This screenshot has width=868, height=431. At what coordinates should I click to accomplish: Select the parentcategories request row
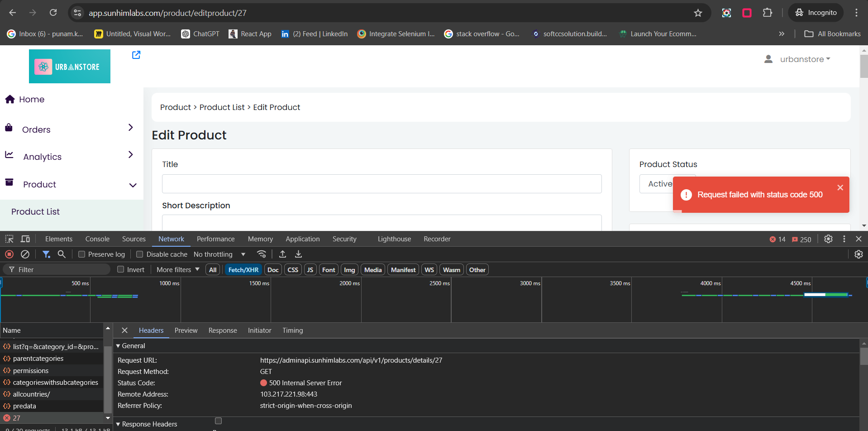pos(52,359)
